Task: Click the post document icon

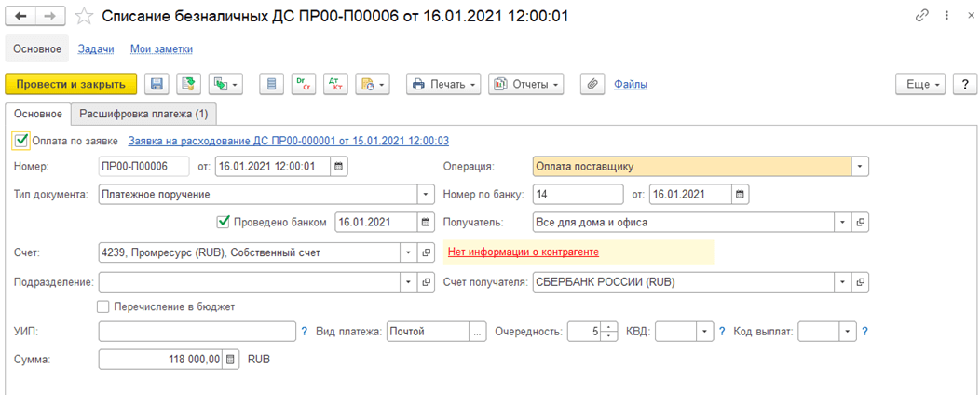Action: pos(189,85)
